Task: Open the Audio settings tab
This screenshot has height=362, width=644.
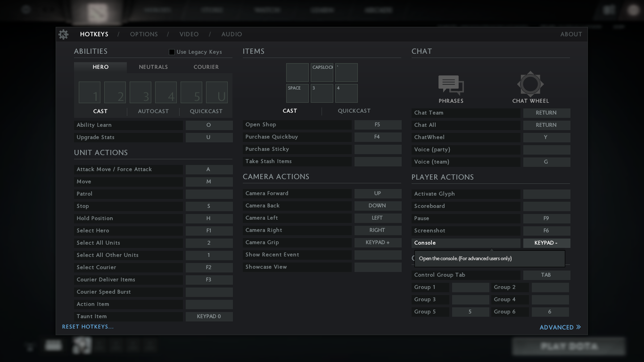Action: tap(231, 34)
